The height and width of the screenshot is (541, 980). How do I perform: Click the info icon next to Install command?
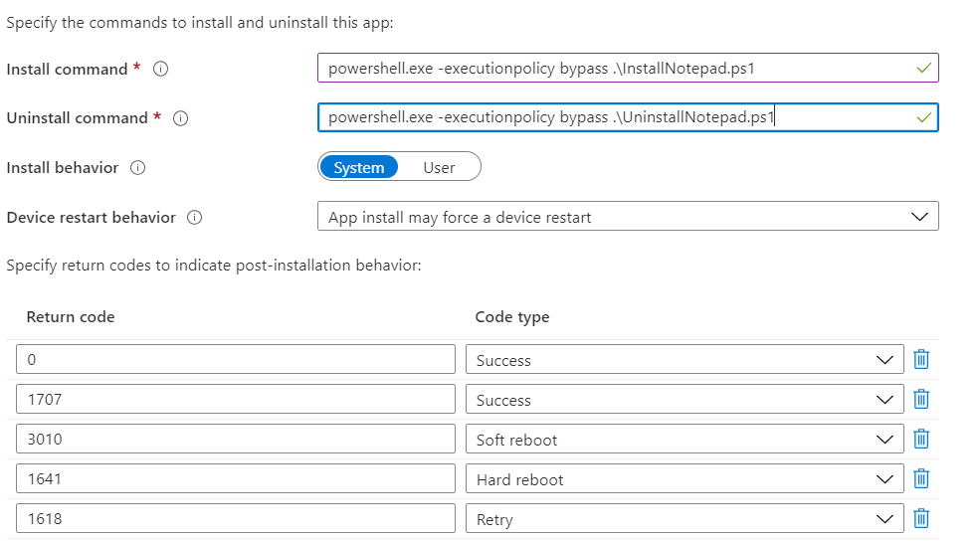pos(161,70)
